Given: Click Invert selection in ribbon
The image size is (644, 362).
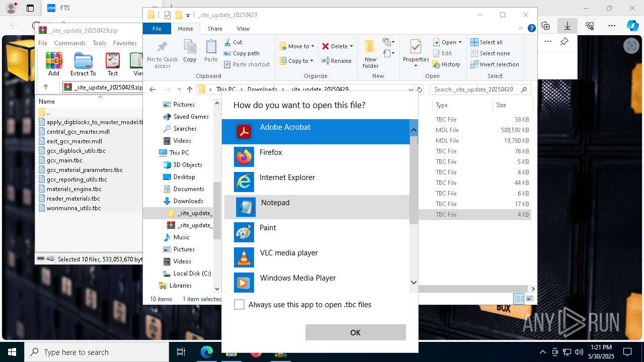Looking at the screenshot, I should point(495,64).
